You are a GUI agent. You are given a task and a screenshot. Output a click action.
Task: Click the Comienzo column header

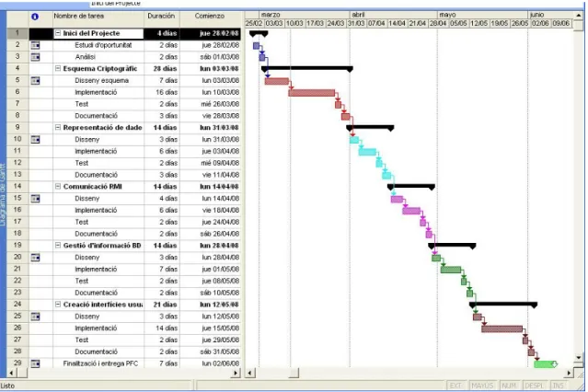click(x=210, y=18)
